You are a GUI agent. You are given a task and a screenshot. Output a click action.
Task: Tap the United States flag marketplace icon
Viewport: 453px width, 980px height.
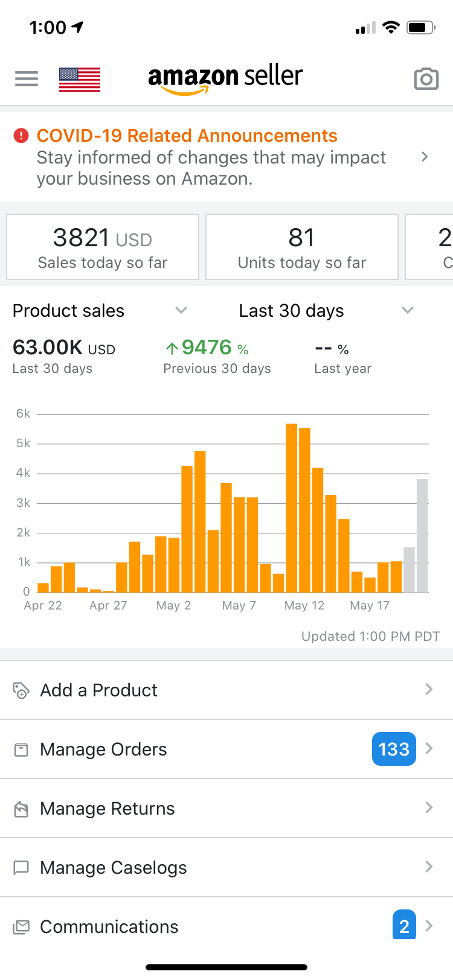click(x=80, y=79)
